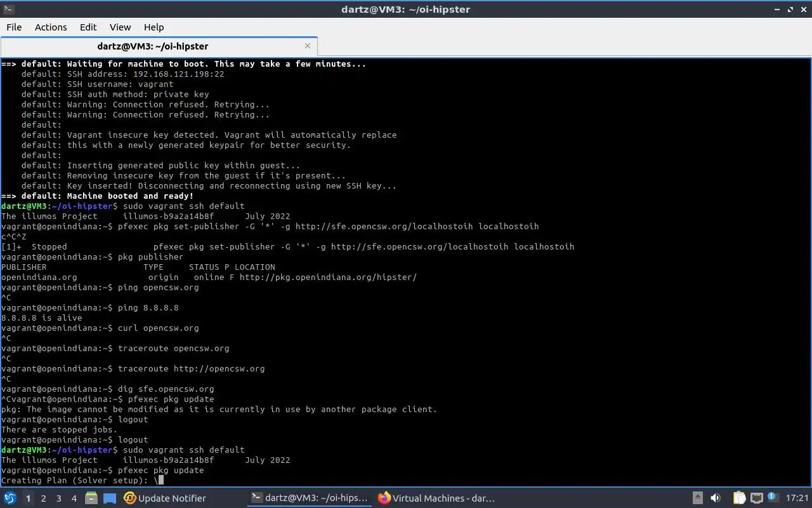Open the removable media eject tray icon
This screenshot has width=812, height=508.
pyautogui.click(x=697, y=498)
